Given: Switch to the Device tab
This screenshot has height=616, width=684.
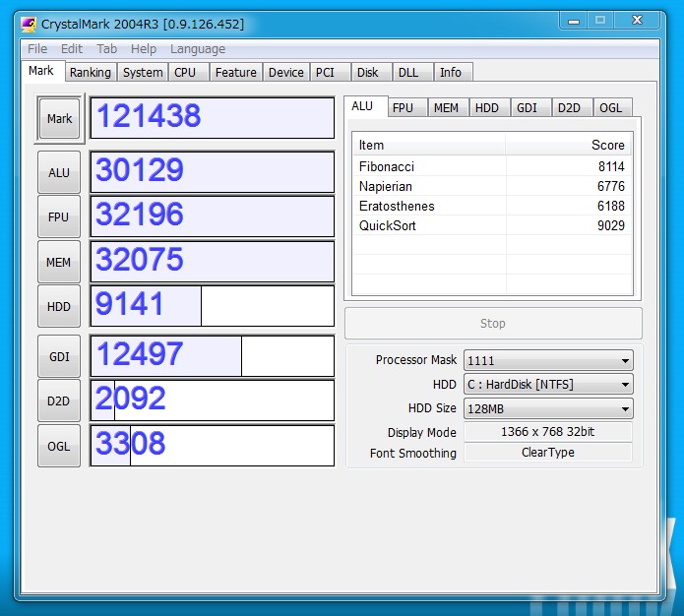Looking at the screenshot, I should tap(286, 72).
